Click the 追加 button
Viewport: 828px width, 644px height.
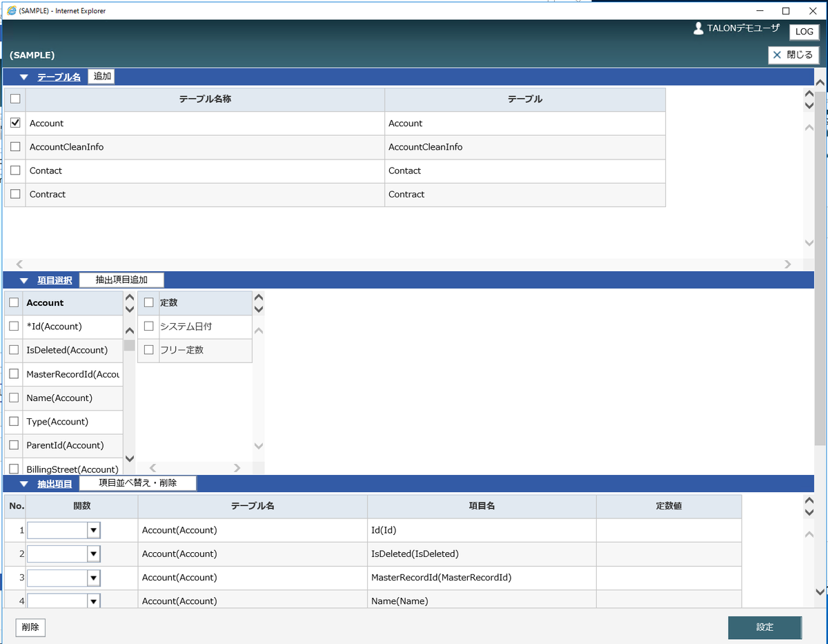point(102,77)
